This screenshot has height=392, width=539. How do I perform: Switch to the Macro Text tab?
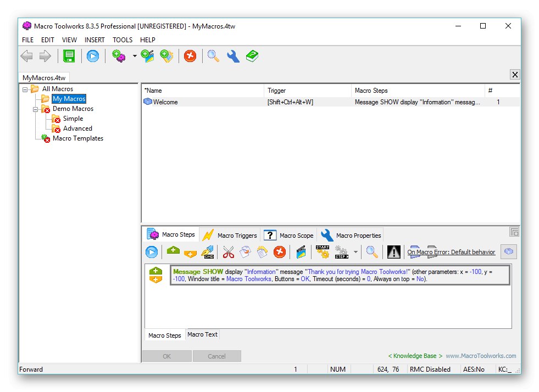(x=203, y=334)
